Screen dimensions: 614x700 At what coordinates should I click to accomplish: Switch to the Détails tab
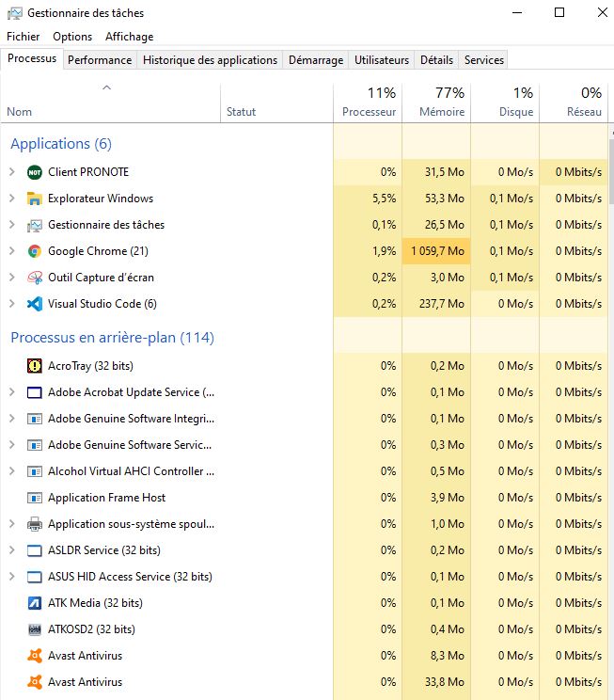[x=436, y=60]
